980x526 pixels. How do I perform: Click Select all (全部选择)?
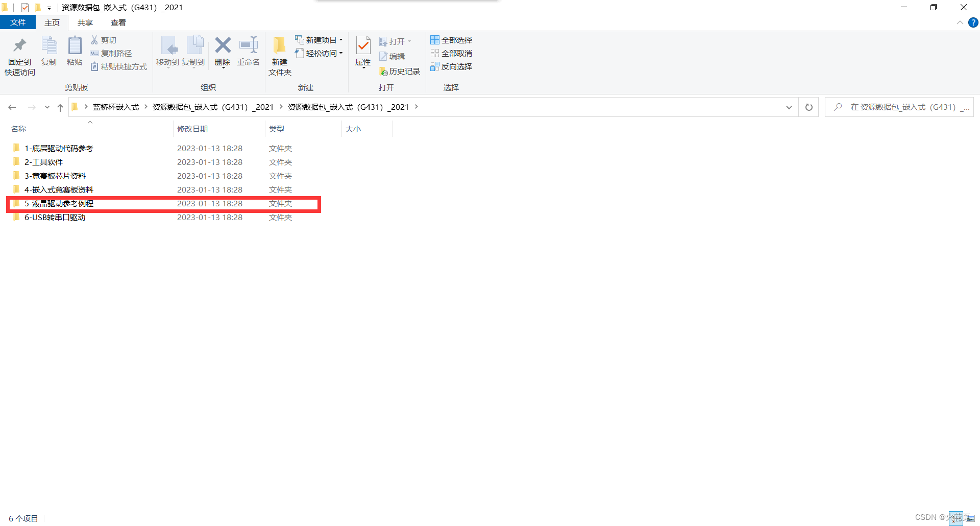(x=451, y=40)
